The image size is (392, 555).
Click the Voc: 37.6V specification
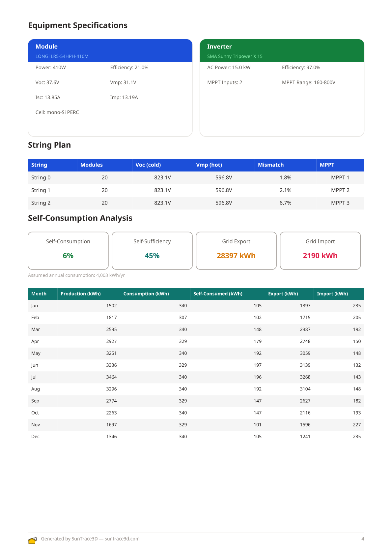point(47,82)
